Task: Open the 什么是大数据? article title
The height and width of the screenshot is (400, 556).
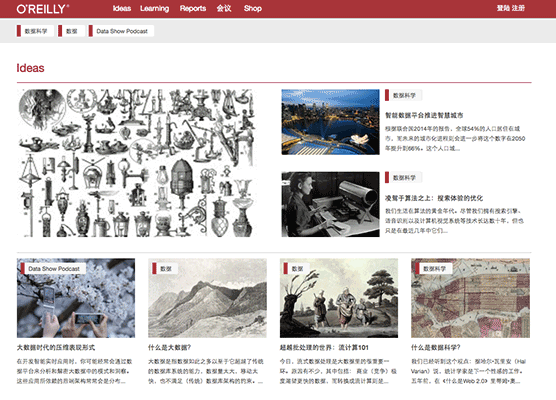Action: 169,348
